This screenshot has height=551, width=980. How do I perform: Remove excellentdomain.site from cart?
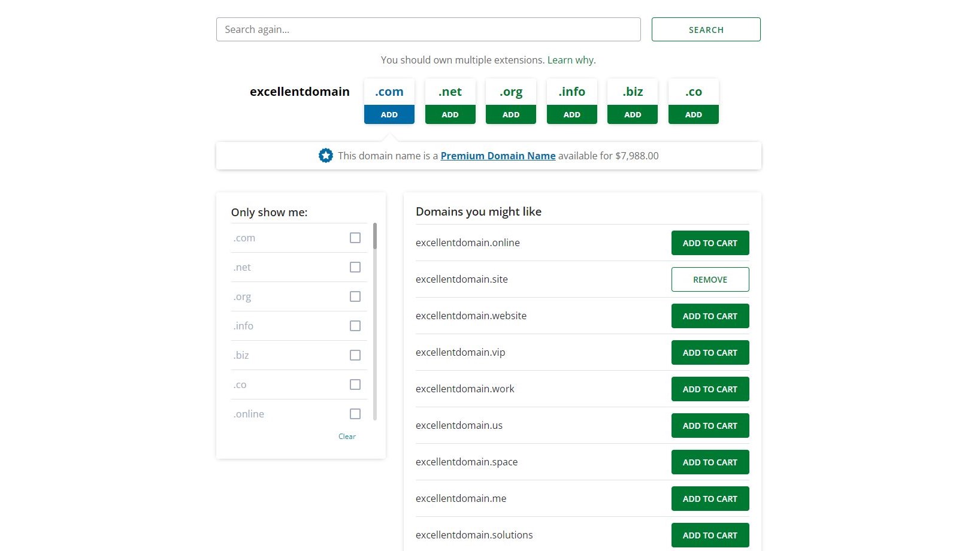point(710,280)
